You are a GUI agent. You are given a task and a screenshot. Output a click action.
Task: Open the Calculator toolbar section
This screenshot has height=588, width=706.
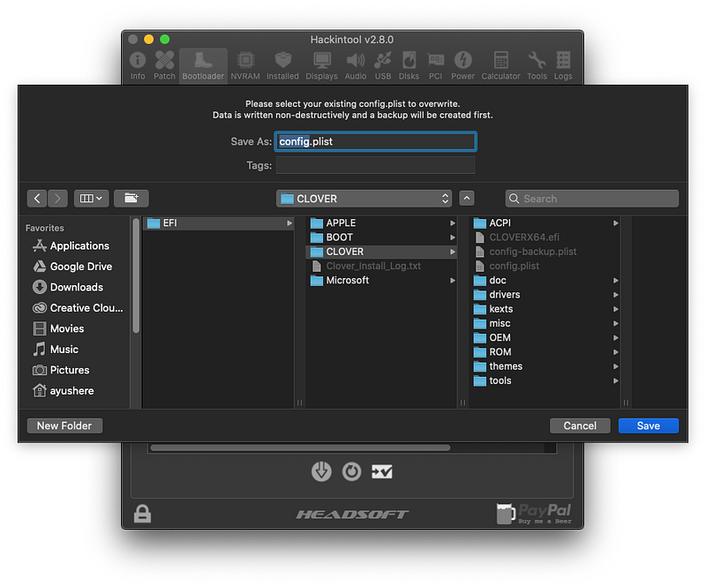(500, 66)
